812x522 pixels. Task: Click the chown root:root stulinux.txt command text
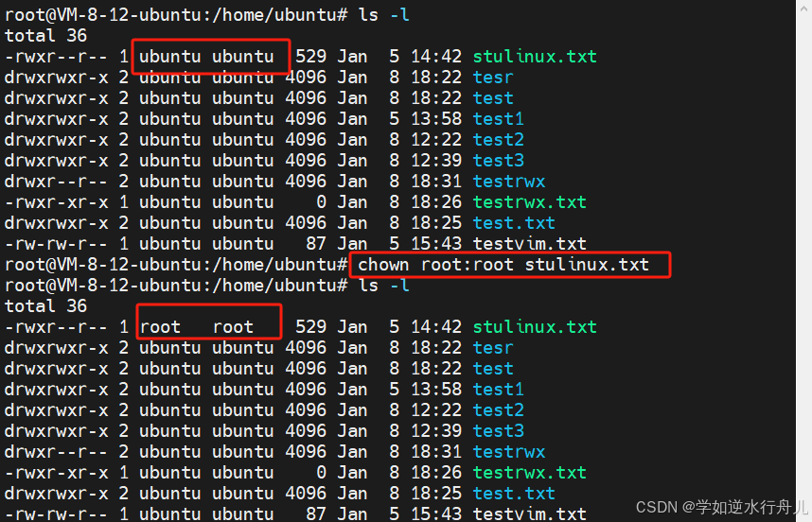coord(503,265)
